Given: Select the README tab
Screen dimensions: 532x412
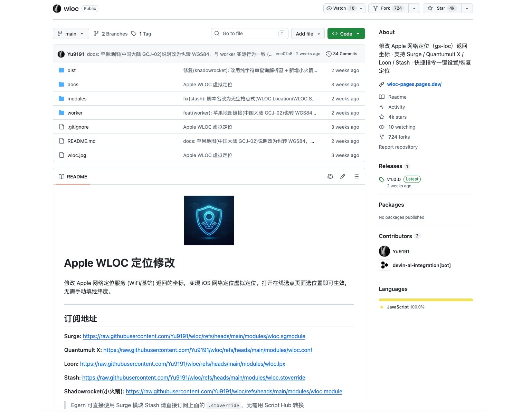Looking at the screenshot, I should (x=73, y=177).
